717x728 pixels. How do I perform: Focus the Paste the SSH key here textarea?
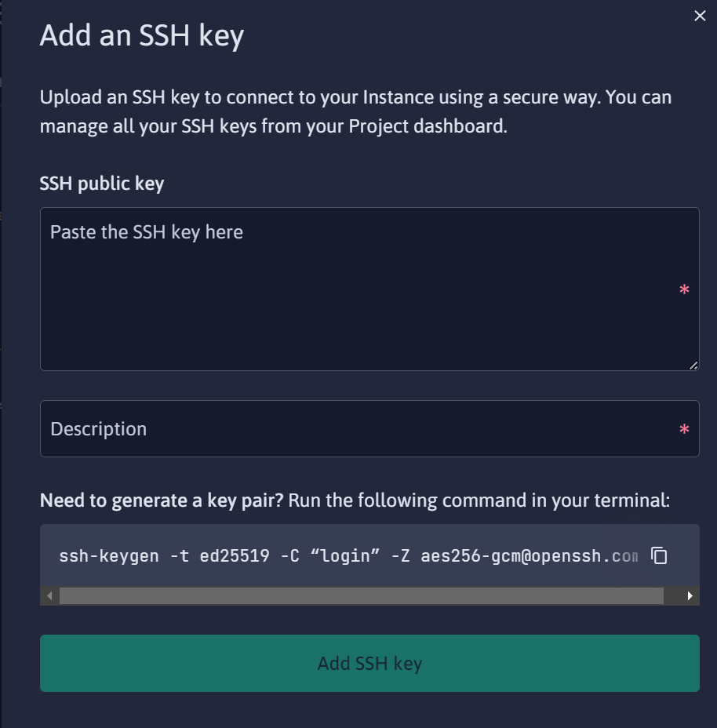(x=369, y=289)
